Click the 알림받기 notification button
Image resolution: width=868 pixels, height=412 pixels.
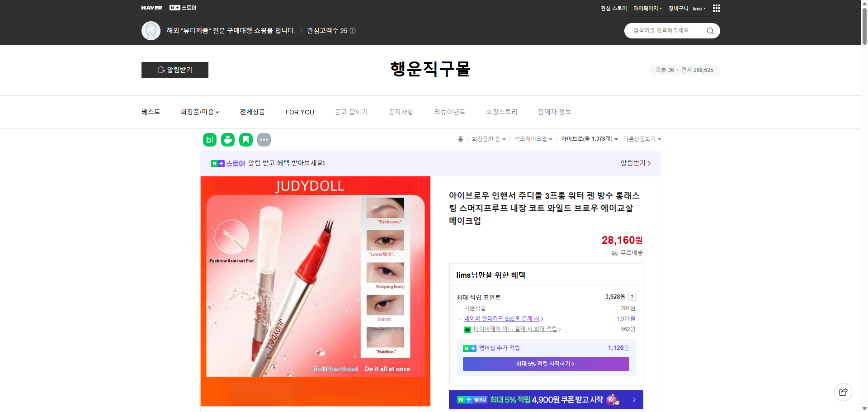[175, 70]
